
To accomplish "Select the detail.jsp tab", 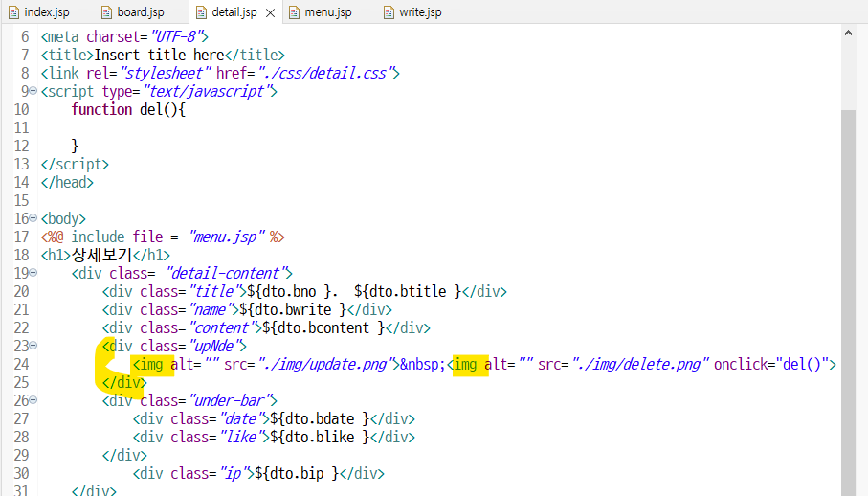I will click(234, 12).
